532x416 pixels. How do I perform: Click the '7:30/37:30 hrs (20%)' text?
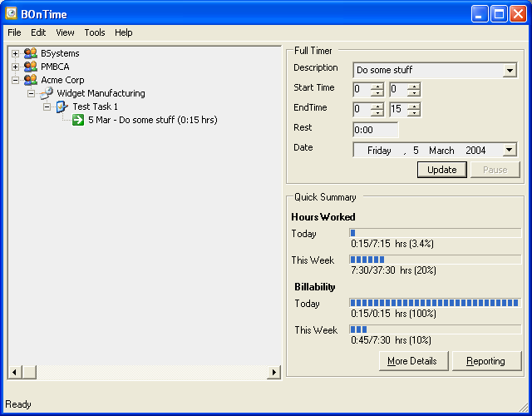pos(393,270)
